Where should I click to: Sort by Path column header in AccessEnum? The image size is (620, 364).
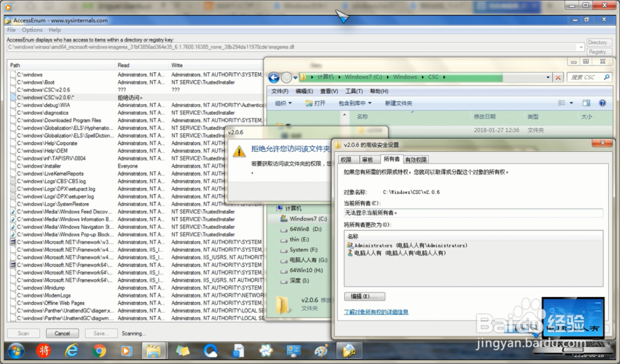pyautogui.click(x=61, y=65)
